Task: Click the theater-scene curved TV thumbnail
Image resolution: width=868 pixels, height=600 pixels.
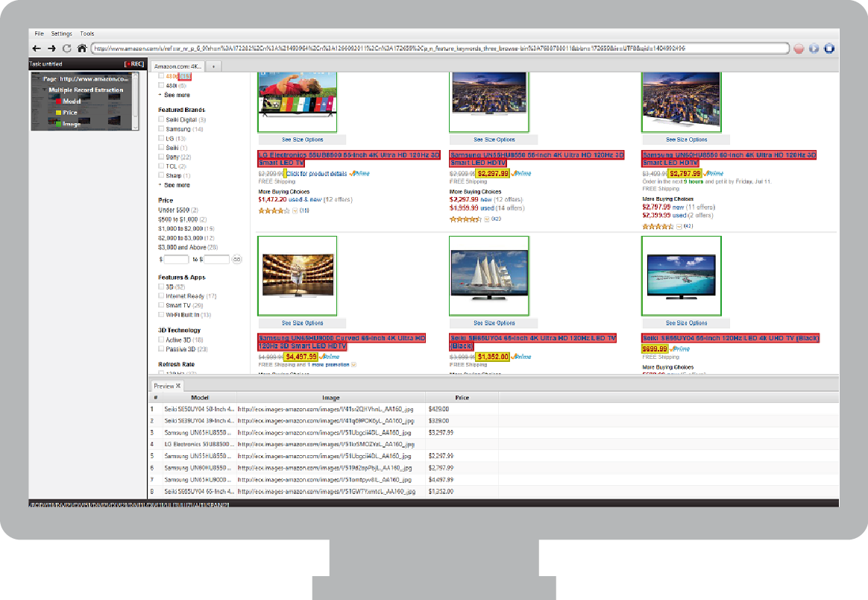Action: click(298, 276)
